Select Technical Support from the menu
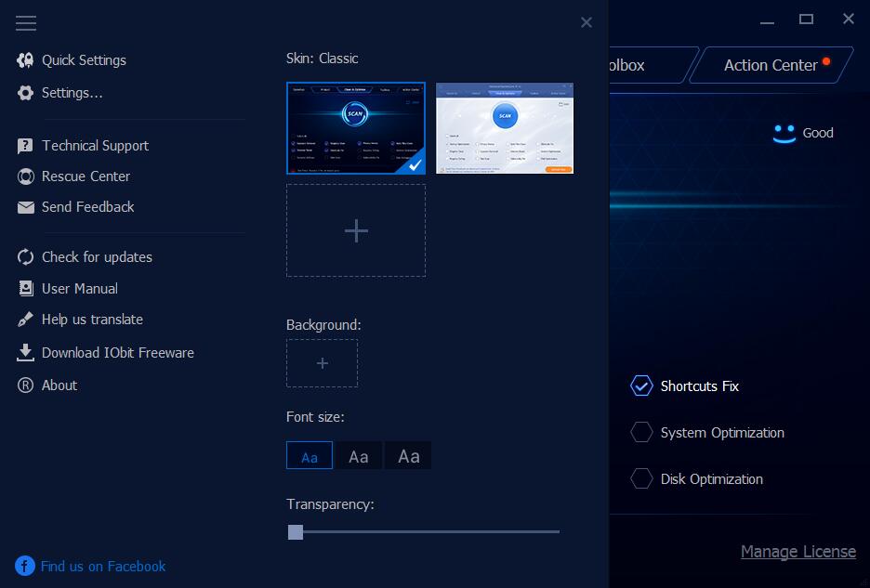The image size is (870, 588). (95, 145)
